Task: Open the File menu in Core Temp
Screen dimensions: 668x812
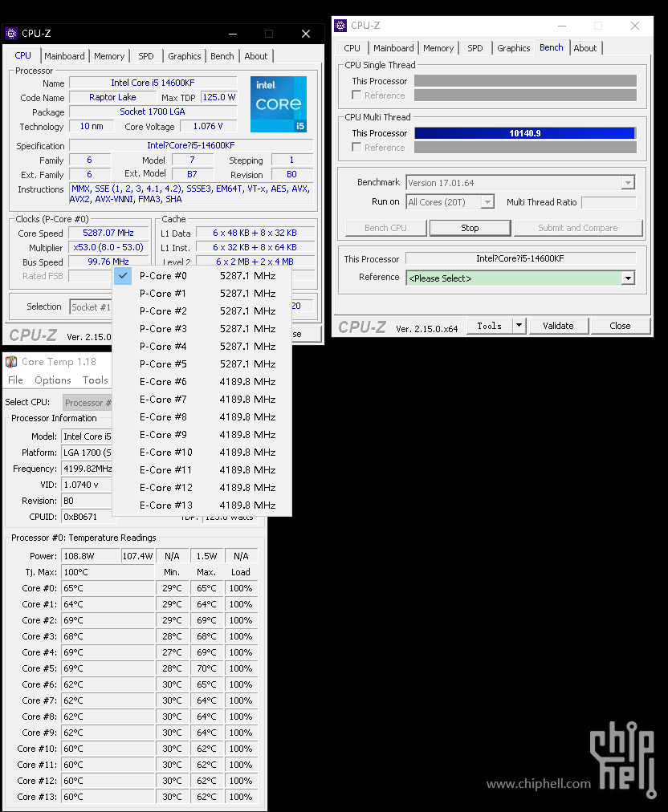Action: click(15, 380)
